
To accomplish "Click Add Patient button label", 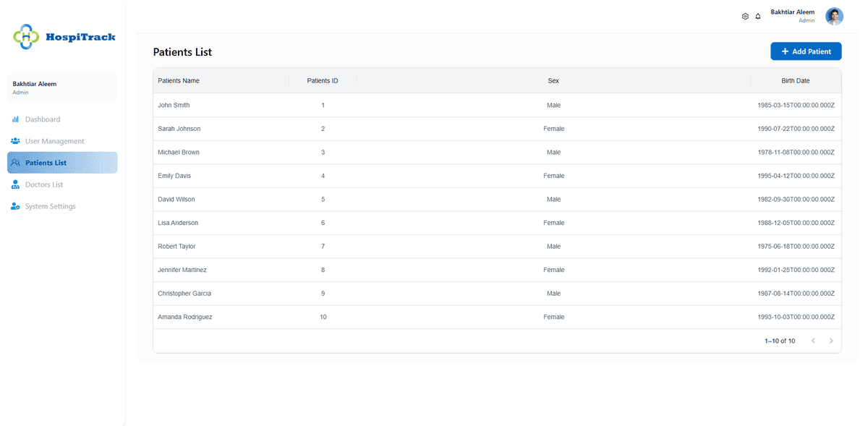I will coord(812,51).
